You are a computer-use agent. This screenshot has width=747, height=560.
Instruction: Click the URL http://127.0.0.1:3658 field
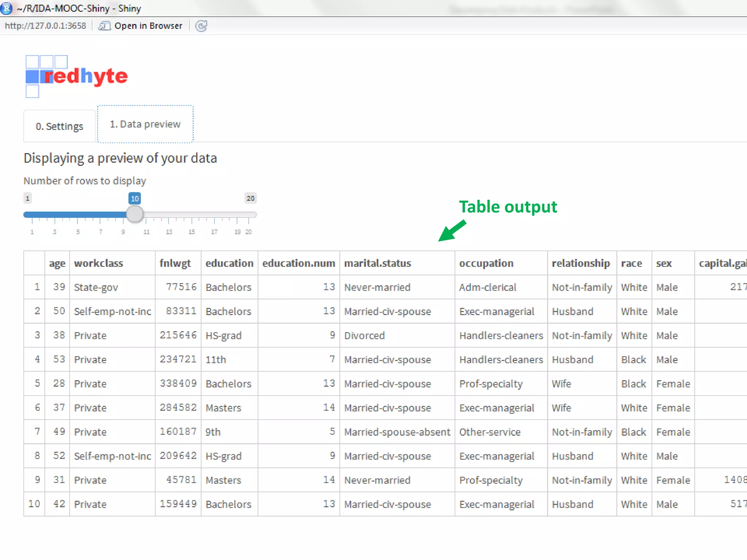click(x=45, y=26)
